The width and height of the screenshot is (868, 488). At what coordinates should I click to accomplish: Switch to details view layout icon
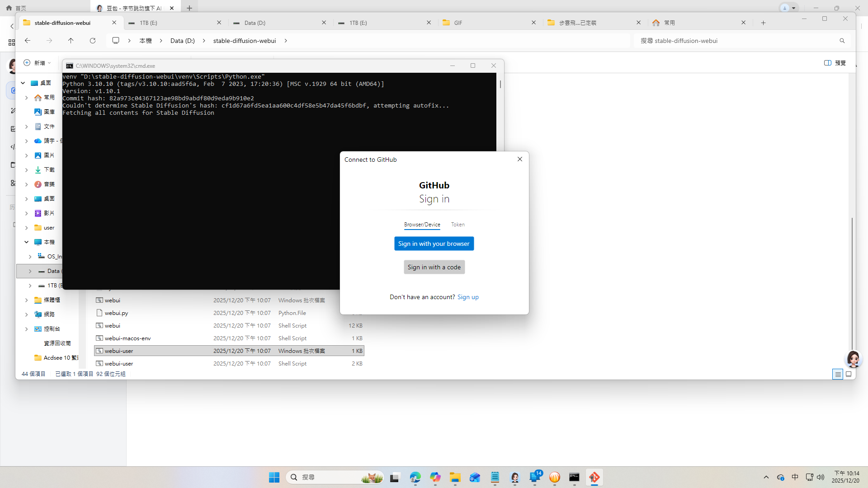pyautogui.click(x=837, y=374)
